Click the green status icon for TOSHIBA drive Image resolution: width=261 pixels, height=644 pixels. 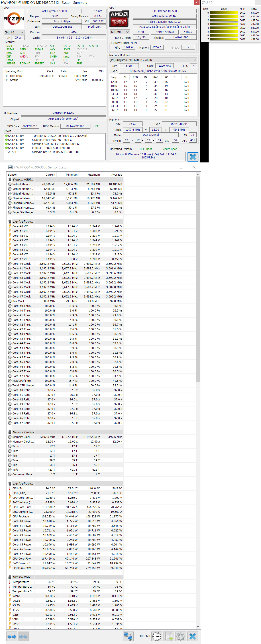[x=6, y=136]
